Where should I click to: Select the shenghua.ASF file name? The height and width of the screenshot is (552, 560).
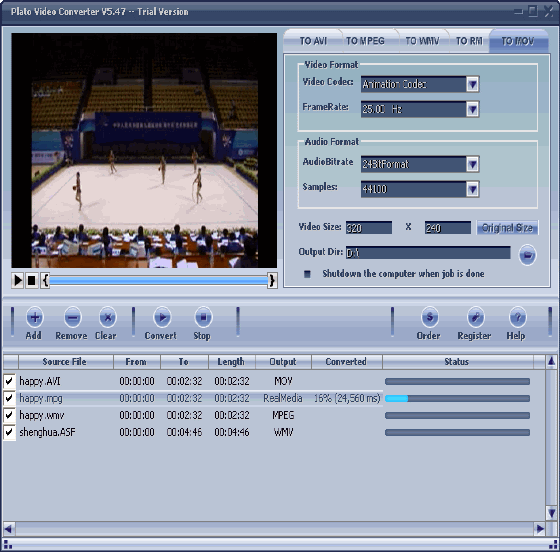pyautogui.click(x=48, y=432)
